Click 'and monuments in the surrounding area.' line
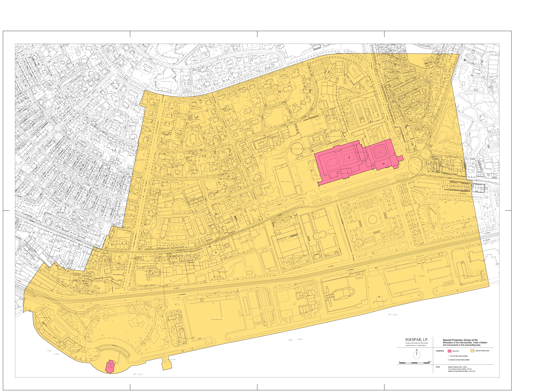555x392 pixels. 462,345
